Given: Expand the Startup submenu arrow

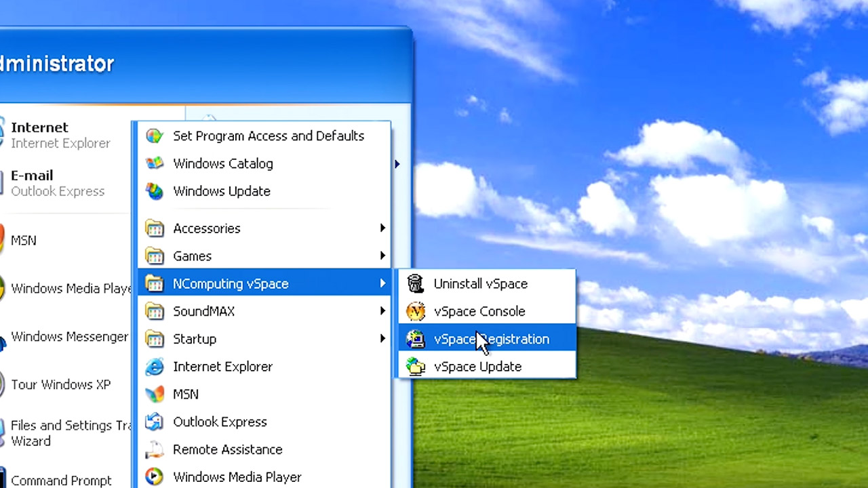Looking at the screenshot, I should click(x=383, y=339).
